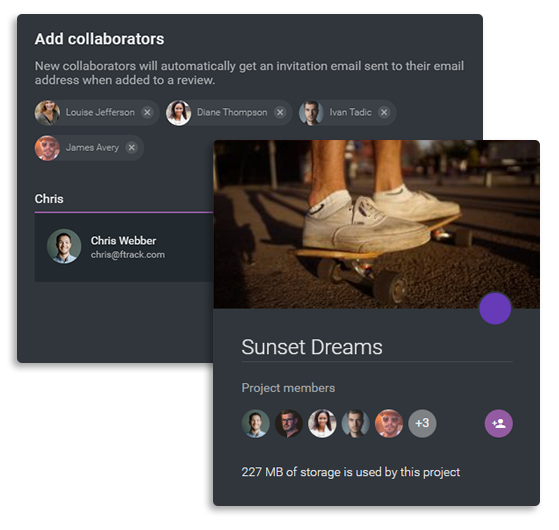Click James Avery's avatar in chip
The width and height of the screenshot is (559, 530).
(47, 148)
